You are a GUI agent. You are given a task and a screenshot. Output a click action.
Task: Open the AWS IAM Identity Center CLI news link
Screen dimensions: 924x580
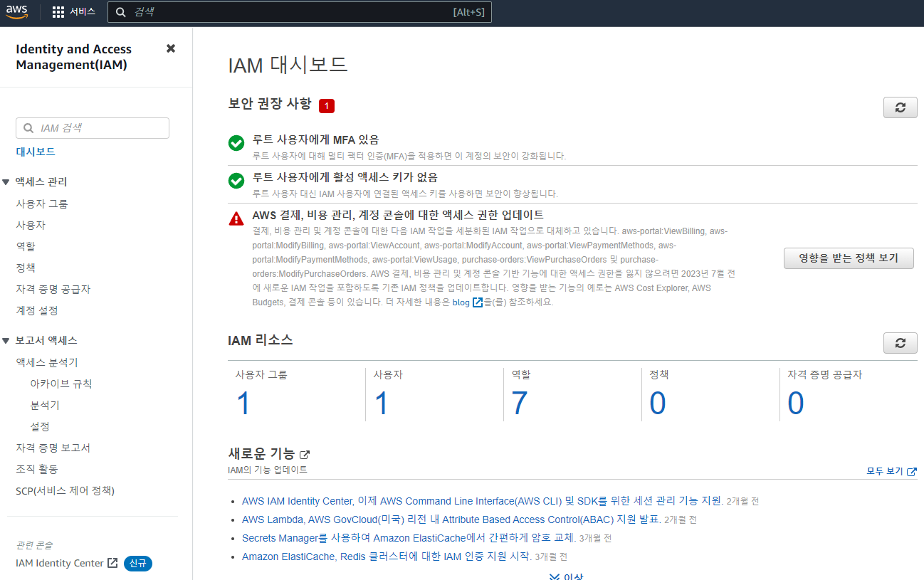point(483,501)
